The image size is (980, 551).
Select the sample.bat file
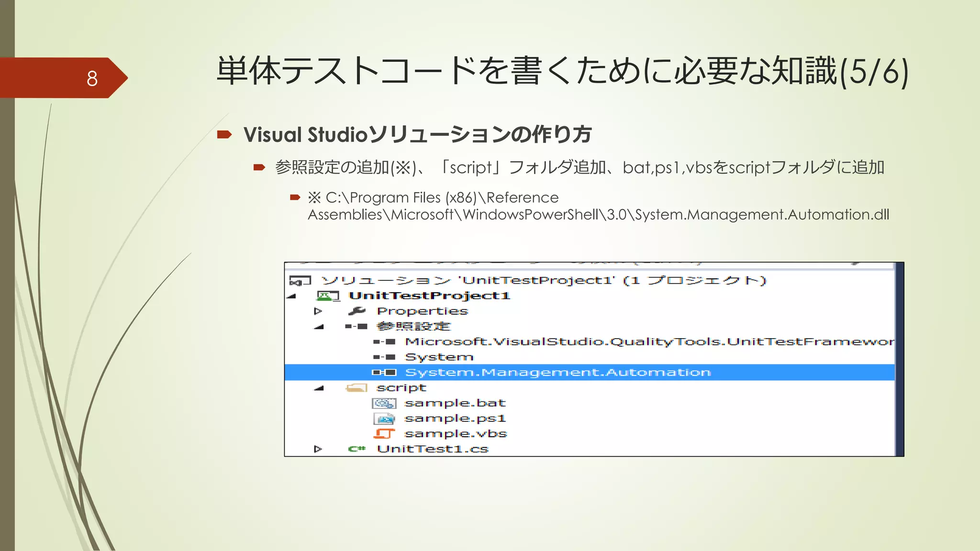pyautogui.click(x=455, y=403)
